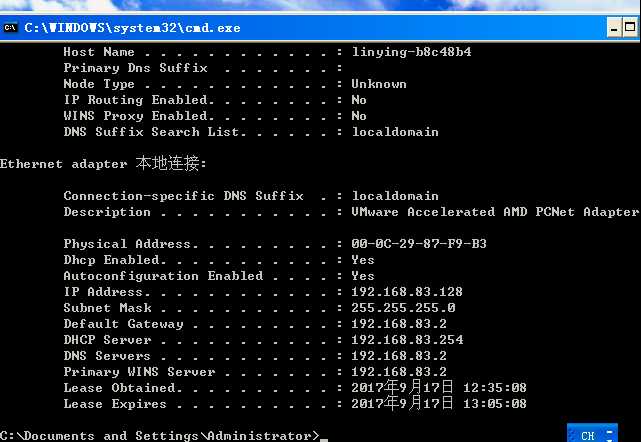This screenshot has width=641, height=442.
Task: Click the DNS Suffix Search List localdomain value
Action: click(395, 132)
